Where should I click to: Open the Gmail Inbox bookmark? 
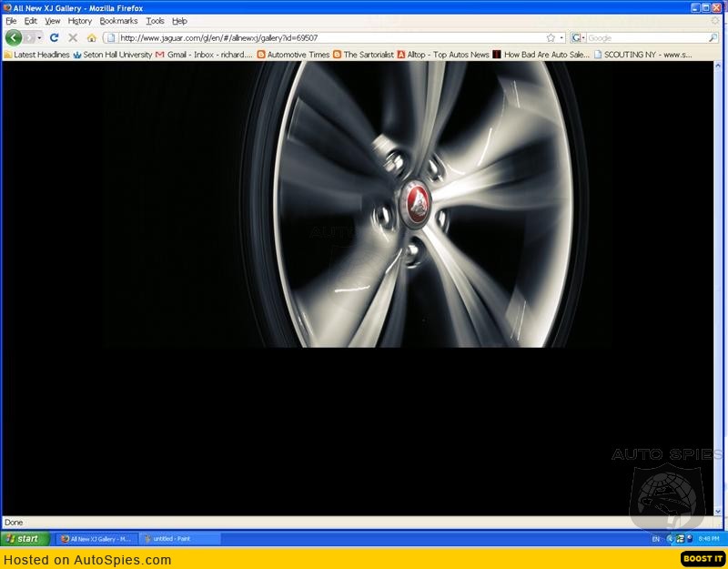[204, 55]
